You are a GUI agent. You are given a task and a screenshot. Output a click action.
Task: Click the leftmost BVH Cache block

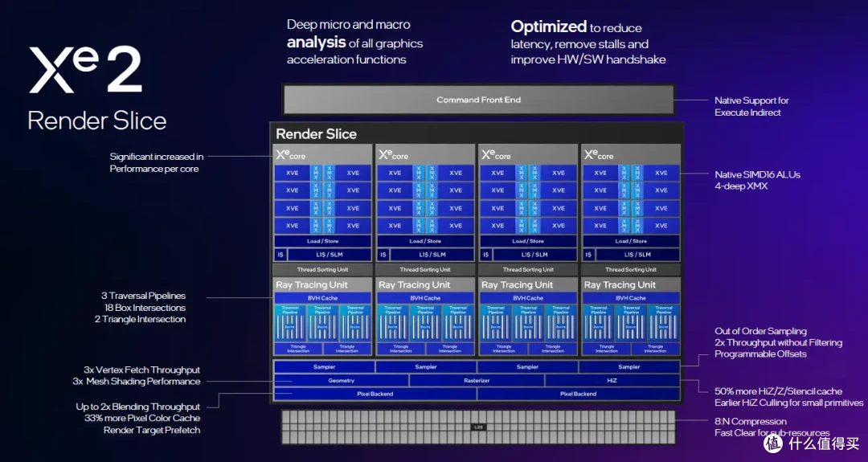pyautogui.click(x=323, y=298)
